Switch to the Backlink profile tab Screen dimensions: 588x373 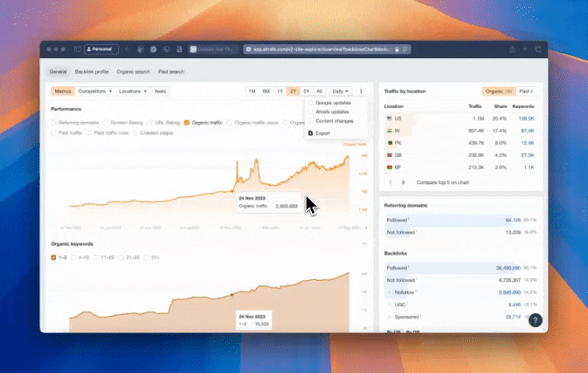tap(92, 71)
